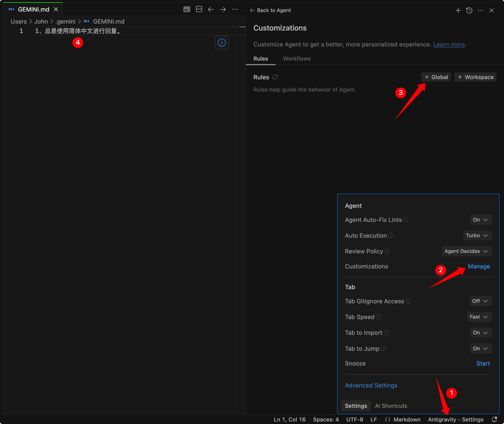Viewport: 504px width, 424px height.
Task: Refresh the Rules list icon
Action: pos(275,77)
